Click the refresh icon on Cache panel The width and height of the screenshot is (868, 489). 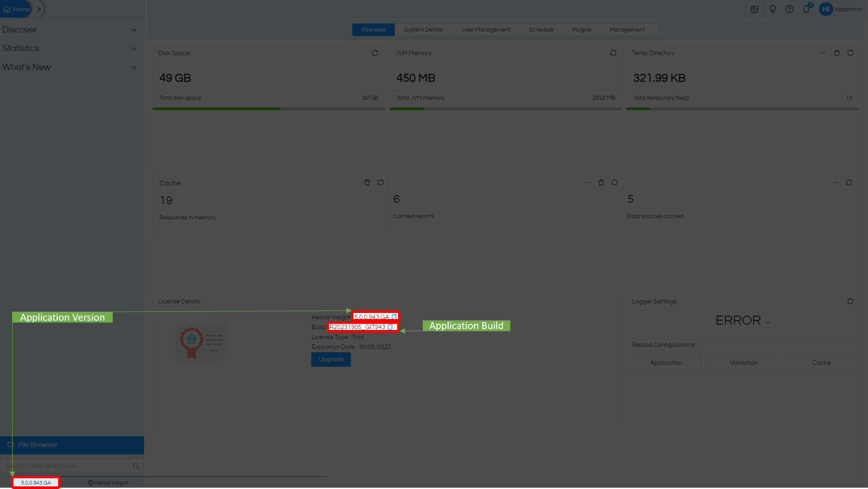(x=381, y=183)
